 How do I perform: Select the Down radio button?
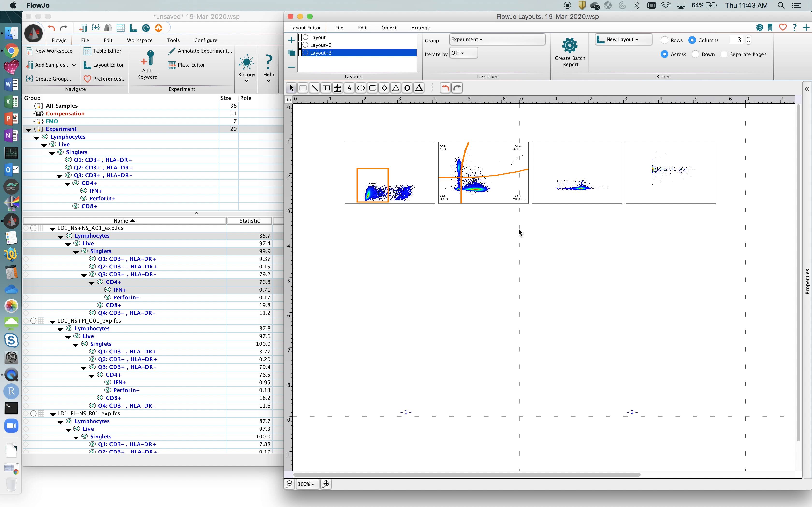click(696, 54)
